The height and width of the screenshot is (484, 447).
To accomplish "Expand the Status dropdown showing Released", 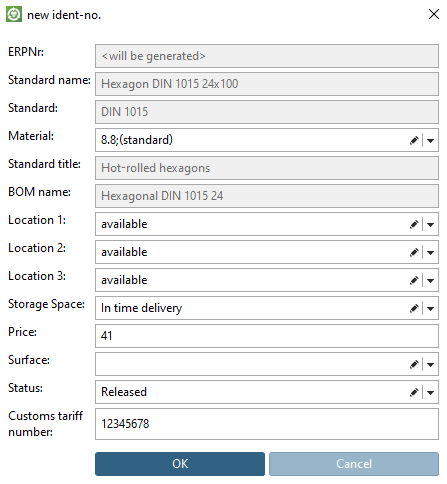I will (x=430, y=393).
